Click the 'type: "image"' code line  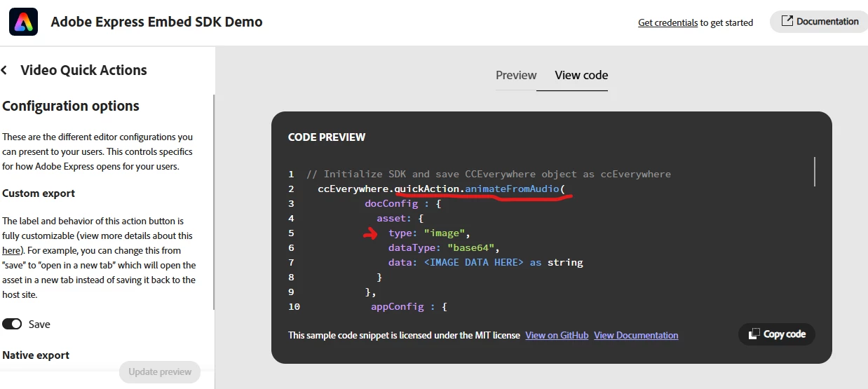click(429, 233)
